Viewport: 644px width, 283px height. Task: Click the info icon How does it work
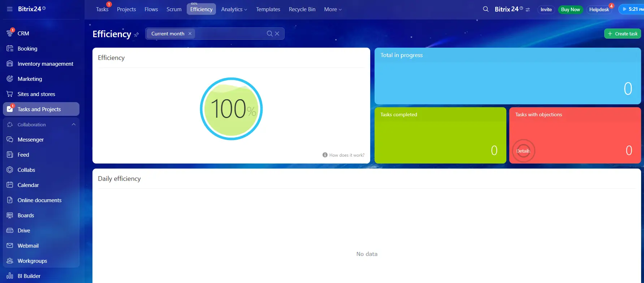coord(325,155)
